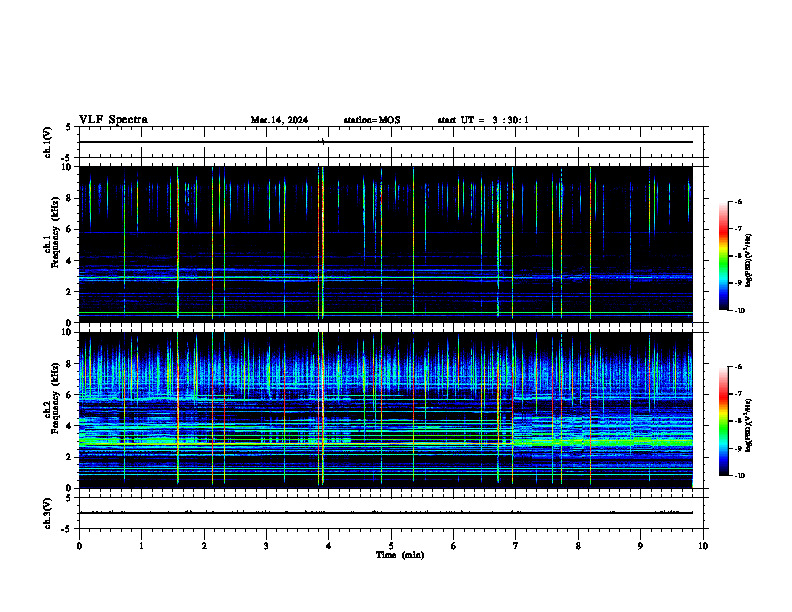Click inside the ch.1 spectrogram panel

(x=386, y=244)
